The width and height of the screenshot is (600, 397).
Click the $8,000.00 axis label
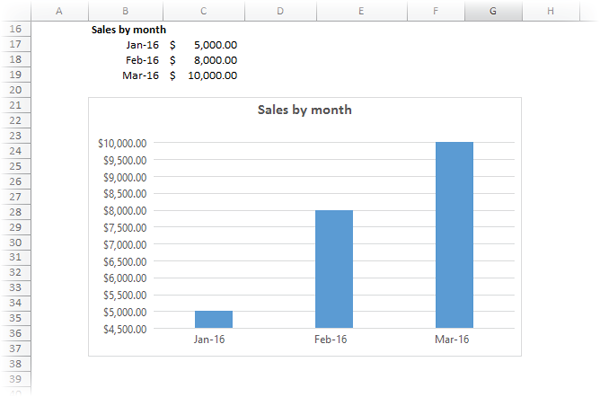tap(125, 211)
